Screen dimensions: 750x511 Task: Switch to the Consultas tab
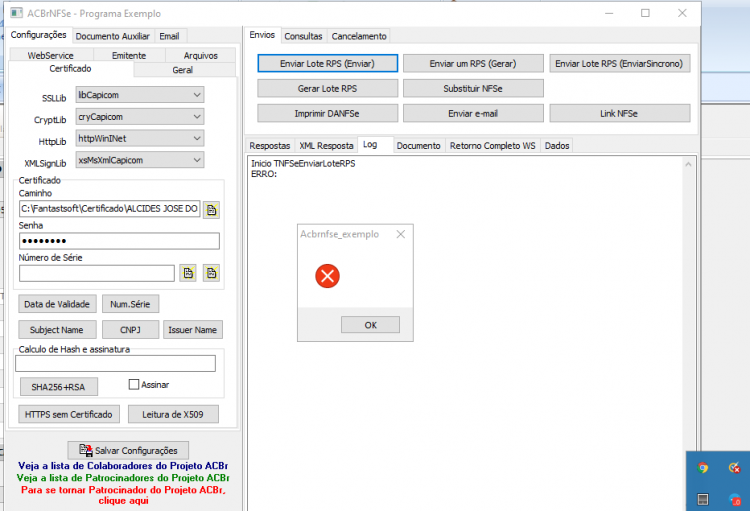pos(303,36)
